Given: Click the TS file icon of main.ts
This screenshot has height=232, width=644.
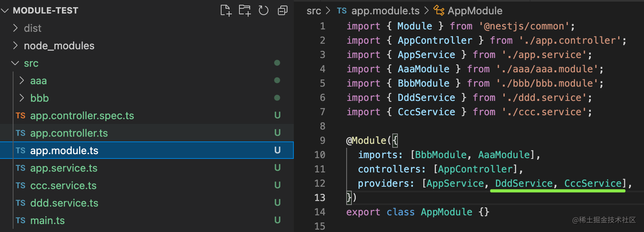Looking at the screenshot, I should (x=21, y=220).
